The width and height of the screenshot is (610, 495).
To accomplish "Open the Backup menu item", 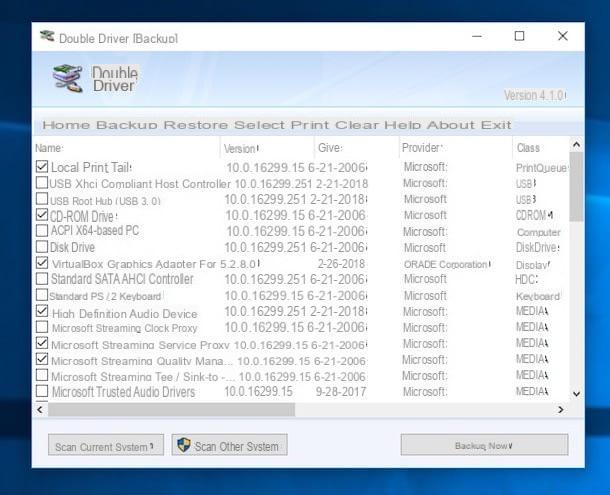I will [127, 125].
